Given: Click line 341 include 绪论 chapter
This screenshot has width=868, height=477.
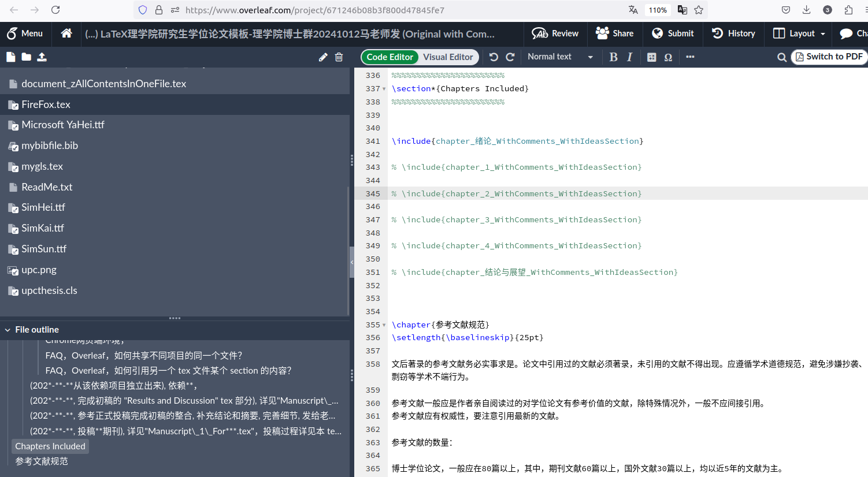Looking at the screenshot, I should pyautogui.click(x=517, y=141).
